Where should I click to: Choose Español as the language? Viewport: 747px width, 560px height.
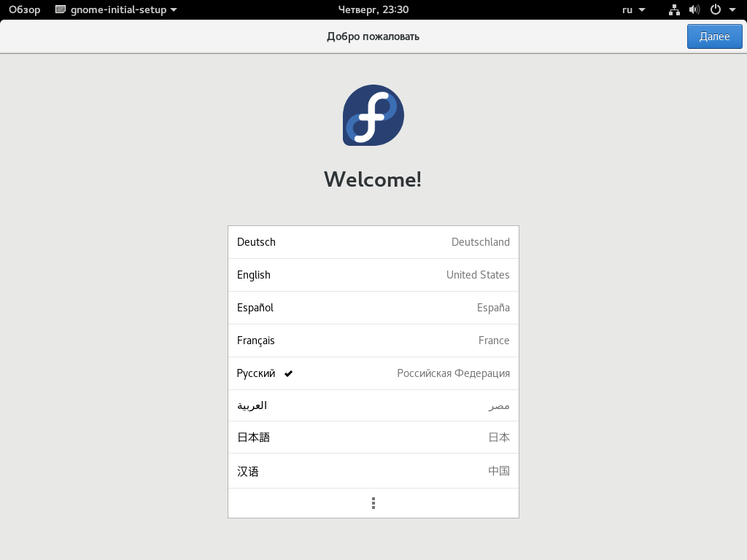tap(373, 308)
